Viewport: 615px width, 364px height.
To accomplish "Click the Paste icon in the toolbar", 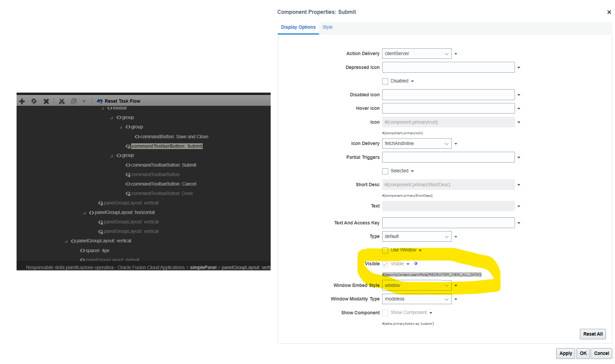I will tap(74, 101).
